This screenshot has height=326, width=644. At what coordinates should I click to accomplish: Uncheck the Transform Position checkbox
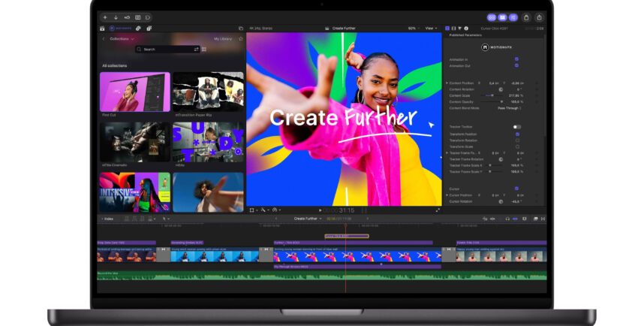coord(517,134)
